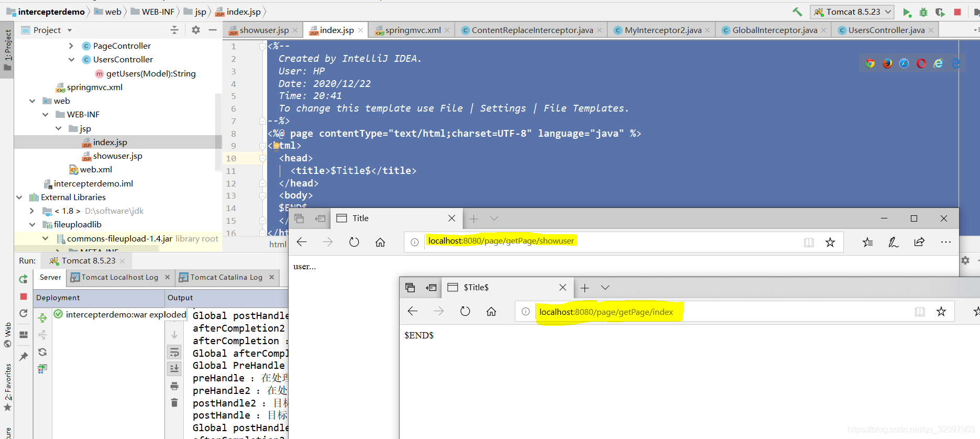Start debugging with the bug icon
Viewport: 980px width, 439px height.
click(x=923, y=12)
